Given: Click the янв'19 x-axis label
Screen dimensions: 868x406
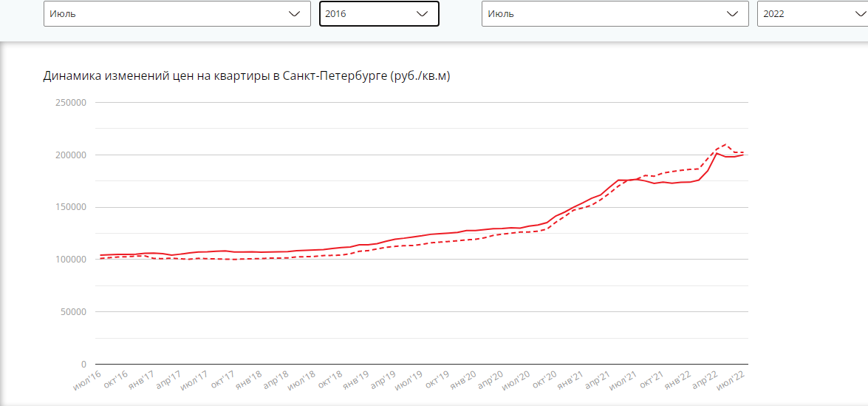Looking at the screenshot, I should [357, 382].
